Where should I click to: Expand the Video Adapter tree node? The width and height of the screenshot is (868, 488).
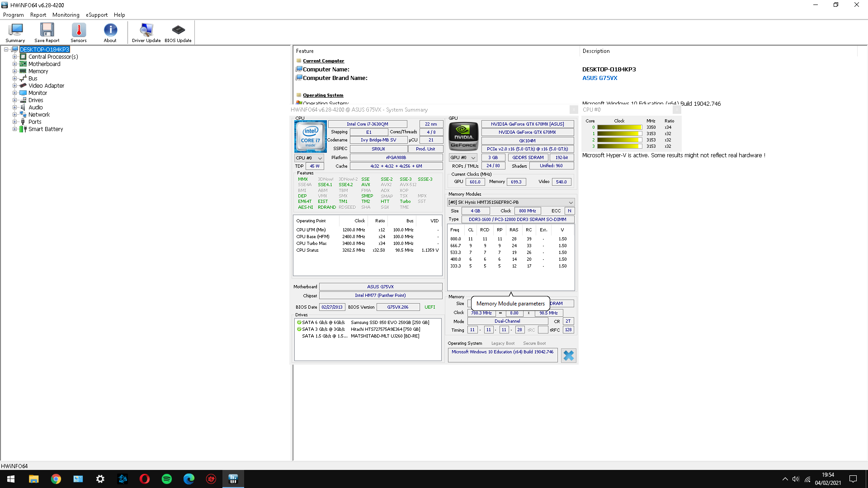coord(14,86)
